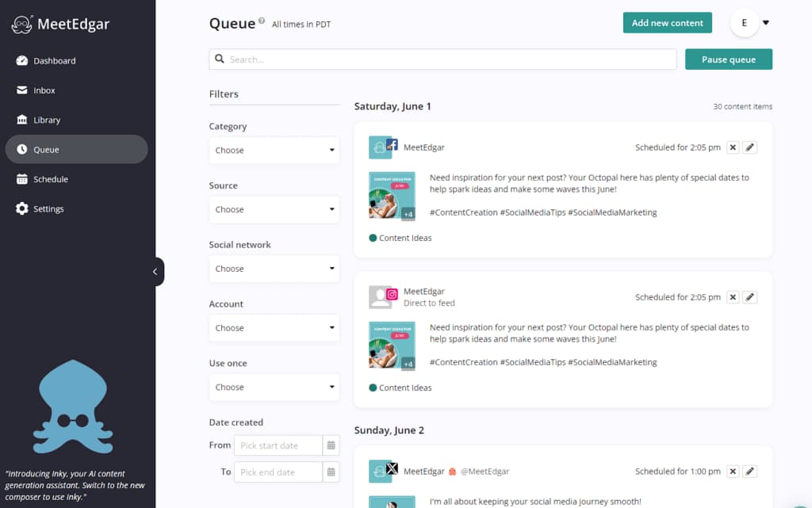Image resolution: width=812 pixels, height=508 pixels.
Task: Expand the Social network filter dropdown
Action: pyautogui.click(x=274, y=269)
